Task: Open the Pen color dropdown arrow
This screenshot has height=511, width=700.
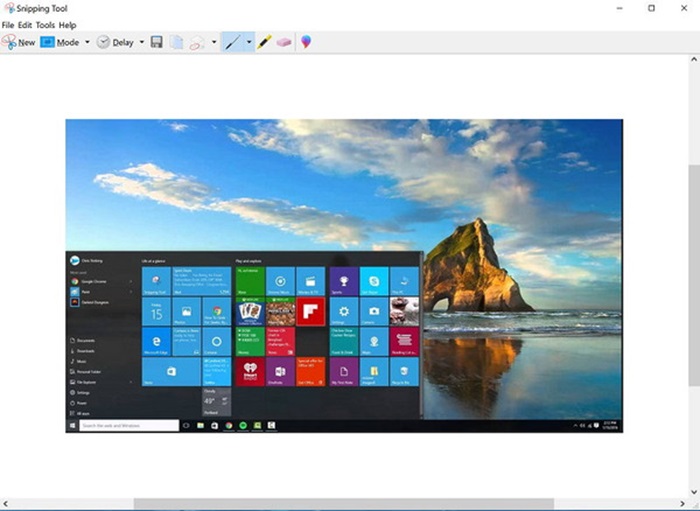Action: (248, 42)
